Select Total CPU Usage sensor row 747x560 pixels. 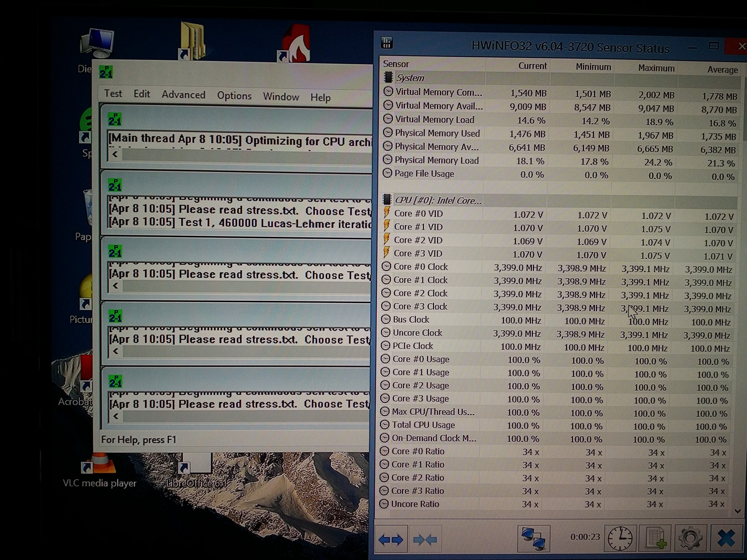coord(423,425)
